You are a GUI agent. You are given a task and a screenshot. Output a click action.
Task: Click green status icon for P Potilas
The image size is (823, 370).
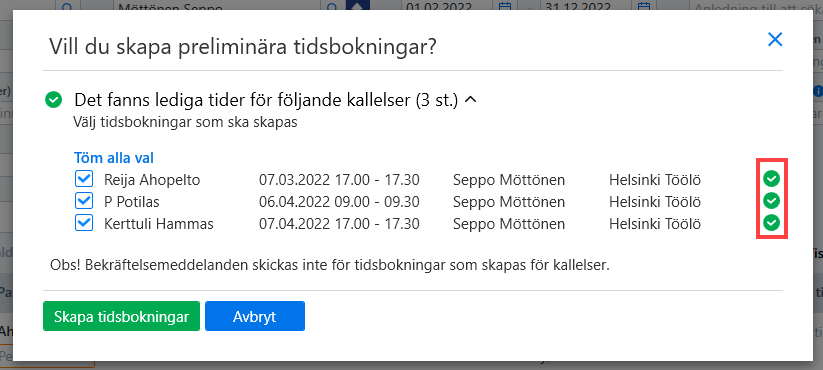point(771,201)
